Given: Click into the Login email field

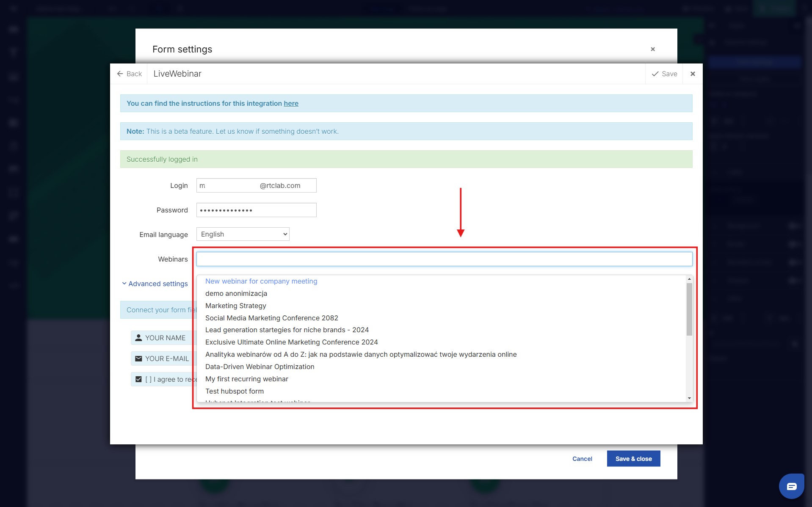Looking at the screenshot, I should (256, 185).
